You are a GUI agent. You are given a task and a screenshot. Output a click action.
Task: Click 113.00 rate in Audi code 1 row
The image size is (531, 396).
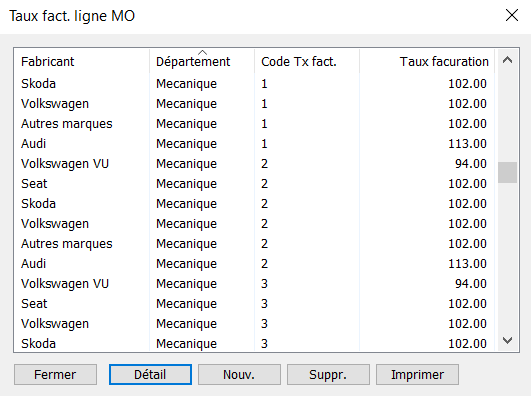pyautogui.click(x=467, y=144)
